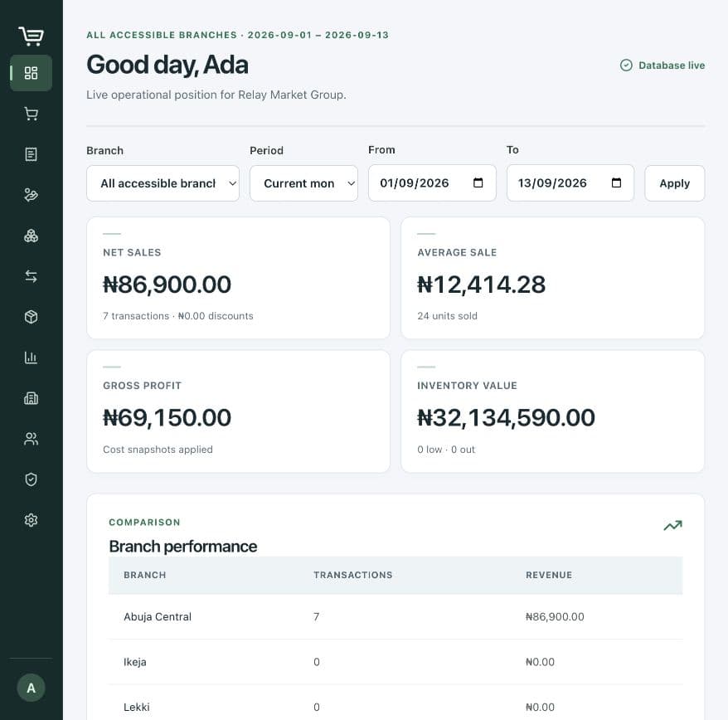Open the Branch dropdown showing All accessible branches
Screen dimensions: 728x720
[x=163, y=183]
